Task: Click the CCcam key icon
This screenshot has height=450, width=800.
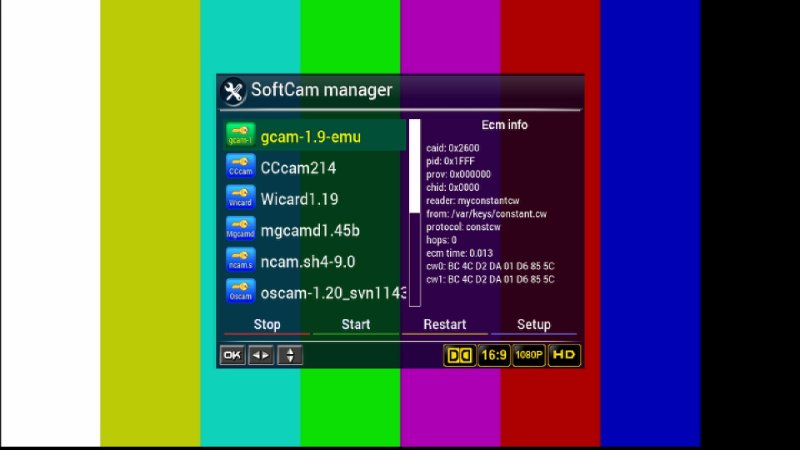Action: 241,167
